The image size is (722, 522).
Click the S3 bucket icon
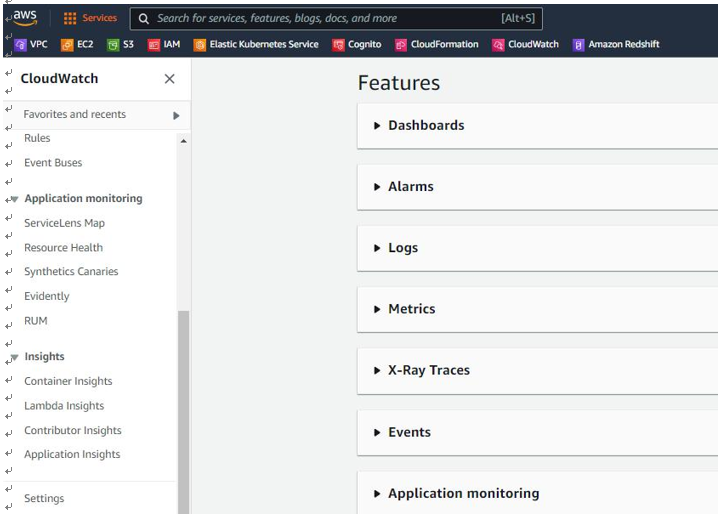[113, 45]
